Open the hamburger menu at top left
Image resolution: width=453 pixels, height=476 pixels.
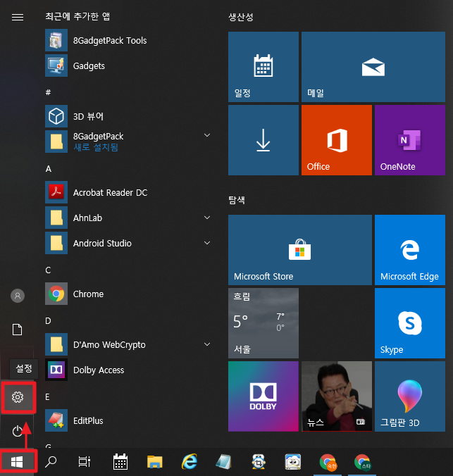point(18,18)
